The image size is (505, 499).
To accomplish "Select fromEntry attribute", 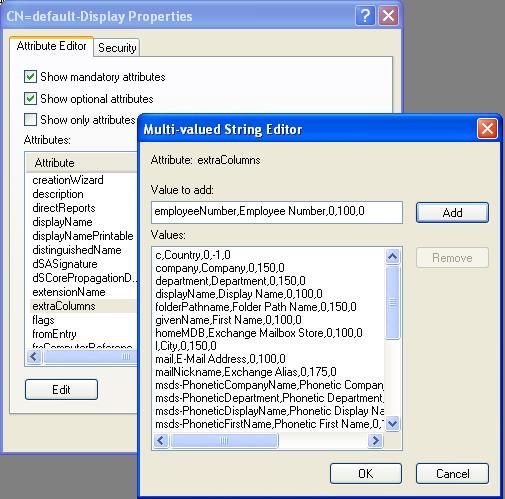I will pyautogui.click(x=54, y=334).
